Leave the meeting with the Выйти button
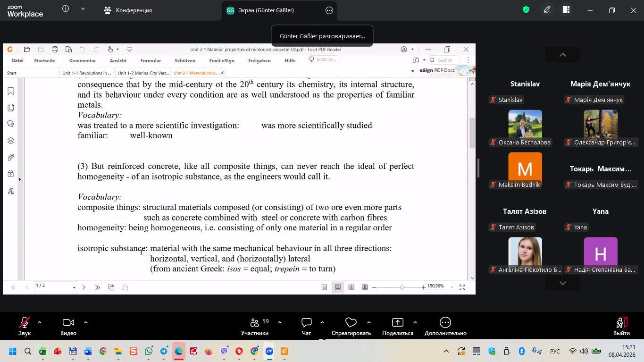The width and height of the screenshot is (644, 362). (x=621, y=326)
